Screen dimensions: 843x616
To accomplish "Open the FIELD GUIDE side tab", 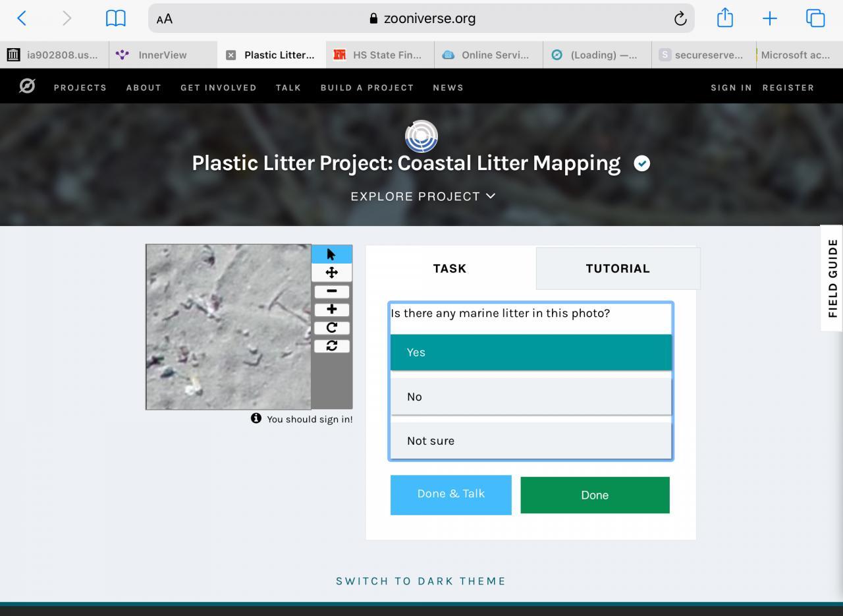I will coord(832,278).
